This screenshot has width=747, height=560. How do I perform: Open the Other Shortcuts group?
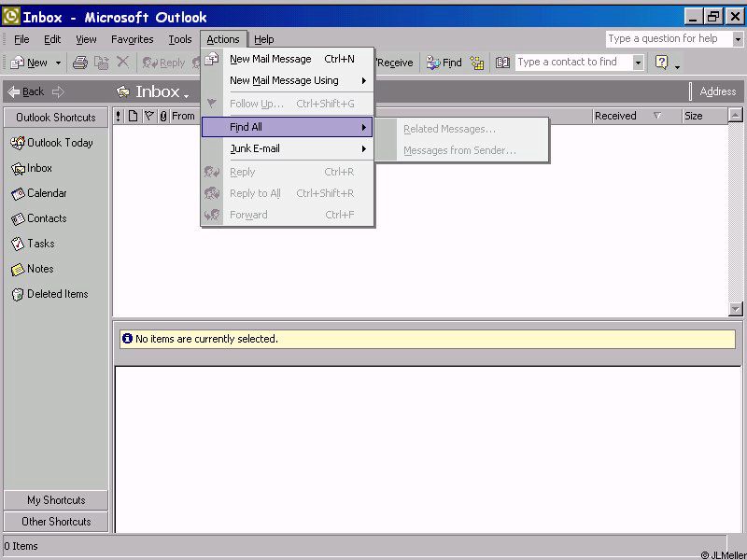pos(56,522)
